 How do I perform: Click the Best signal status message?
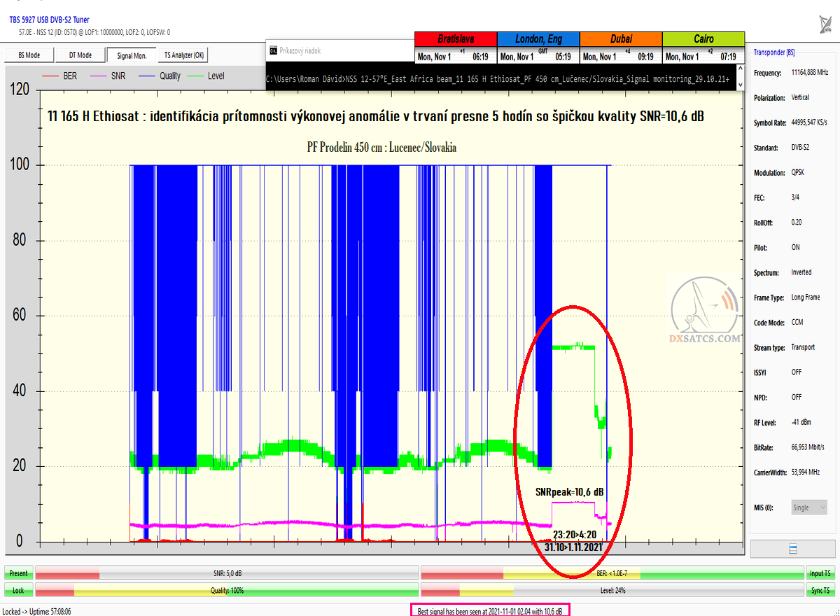(x=490, y=611)
